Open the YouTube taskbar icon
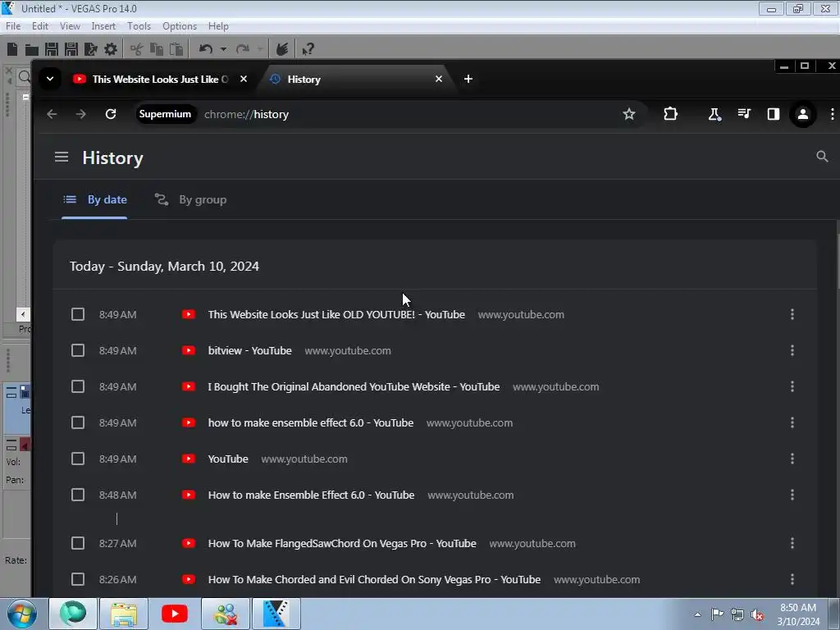Viewport: 840px width, 630px height. point(175,614)
